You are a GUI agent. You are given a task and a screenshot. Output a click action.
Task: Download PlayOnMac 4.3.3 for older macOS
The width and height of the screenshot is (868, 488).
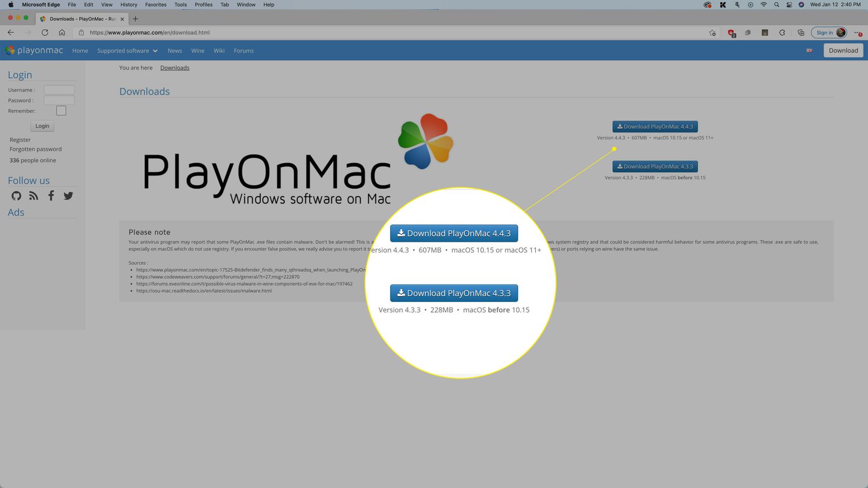pos(655,167)
